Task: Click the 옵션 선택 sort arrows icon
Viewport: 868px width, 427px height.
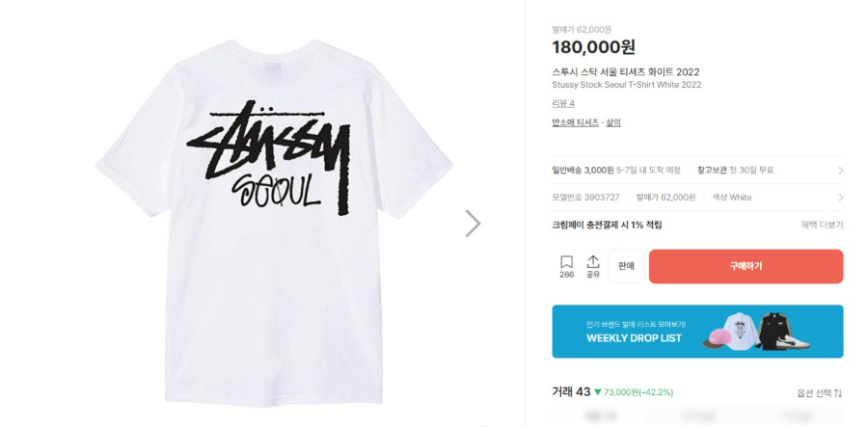Action: (839, 393)
